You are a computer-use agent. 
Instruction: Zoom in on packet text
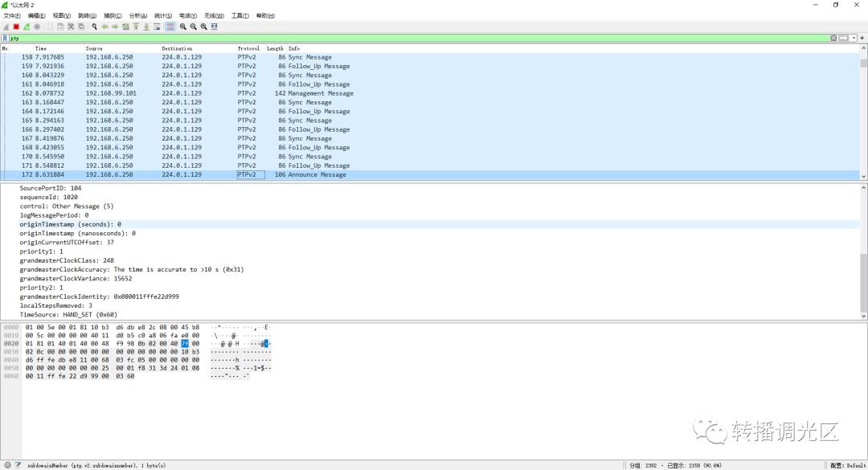tap(183, 27)
